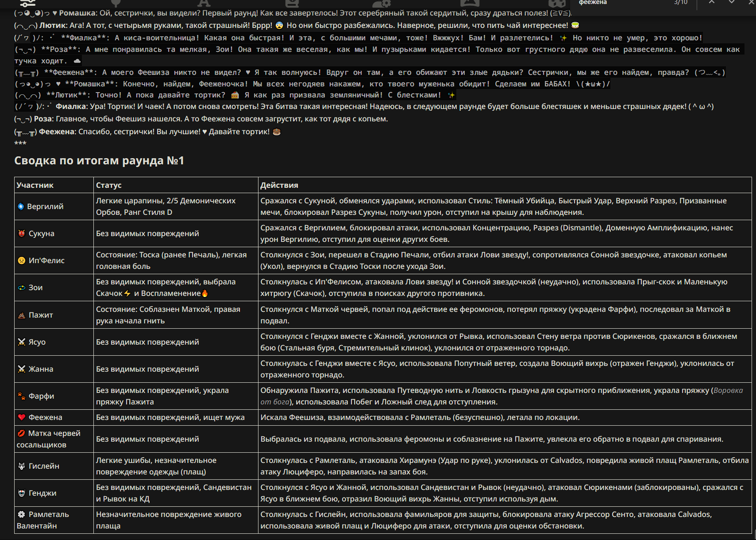The width and height of the screenshot is (756, 540).
Task: Click line 'Феежена: Спасибо, сестрички! Вы лучшие!'
Action: click(147, 132)
